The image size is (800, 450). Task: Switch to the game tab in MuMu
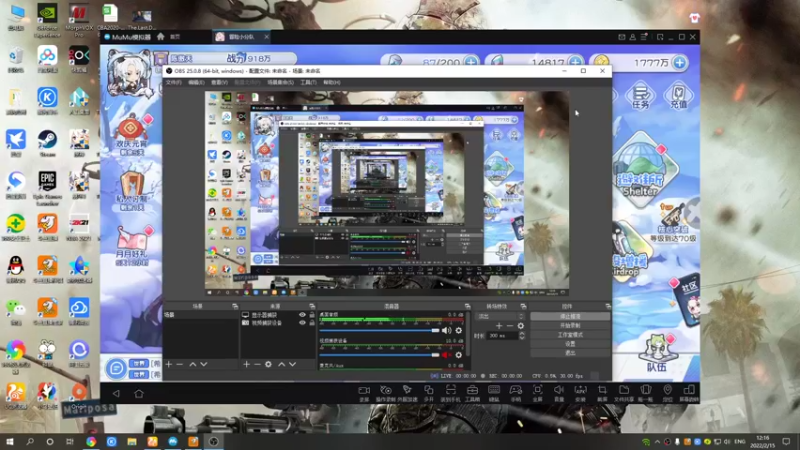(x=242, y=37)
